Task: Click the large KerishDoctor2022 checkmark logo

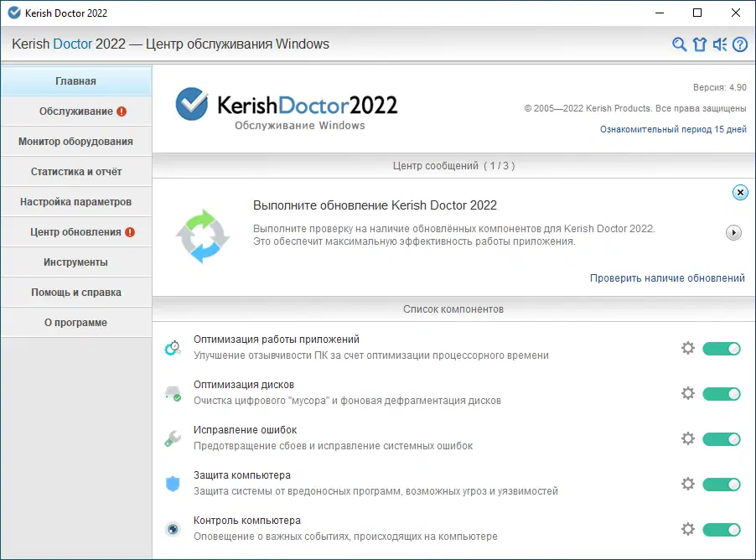Action: click(x=191, y=104)
